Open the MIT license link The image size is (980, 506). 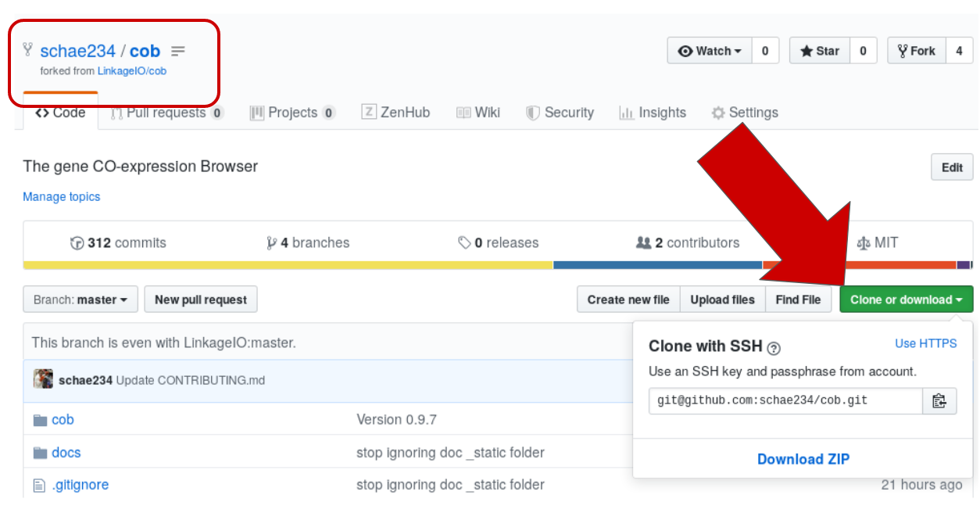pos(878,242)
